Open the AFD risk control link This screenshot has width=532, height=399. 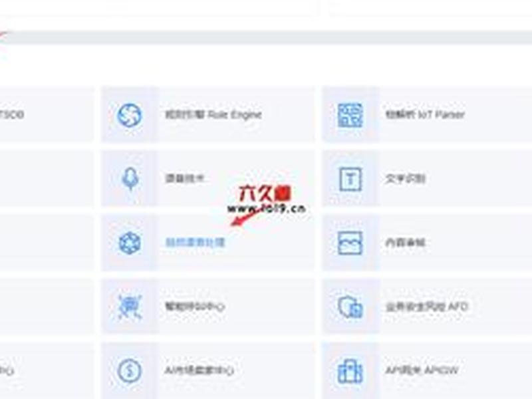[x=426, y=307]
